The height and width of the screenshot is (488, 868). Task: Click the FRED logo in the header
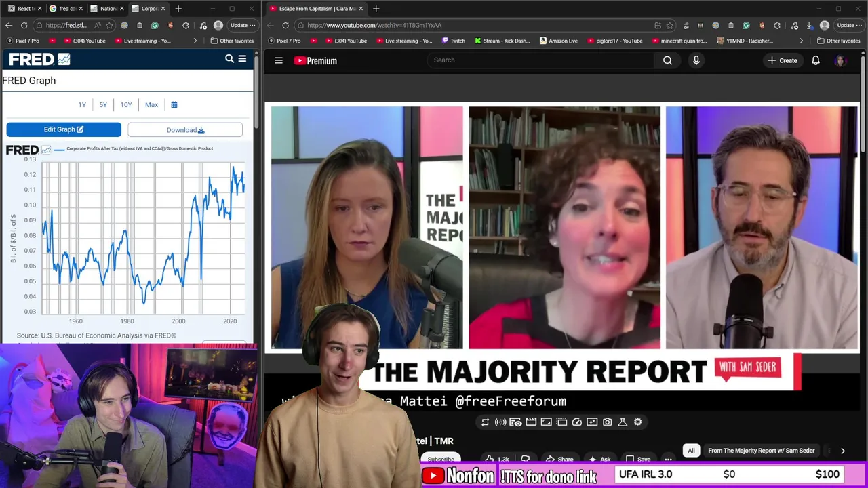[39, 60]
